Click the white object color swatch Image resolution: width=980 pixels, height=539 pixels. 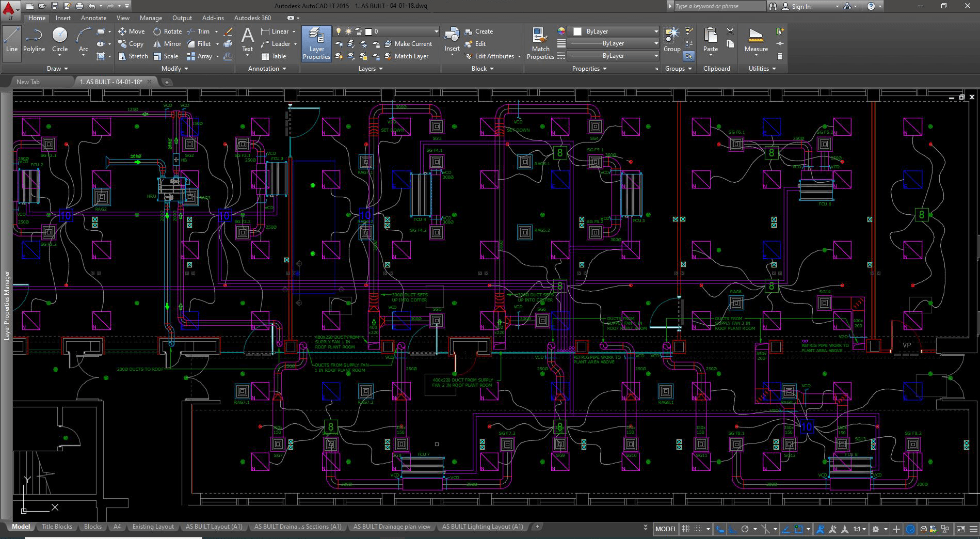[x=577, y=31]
